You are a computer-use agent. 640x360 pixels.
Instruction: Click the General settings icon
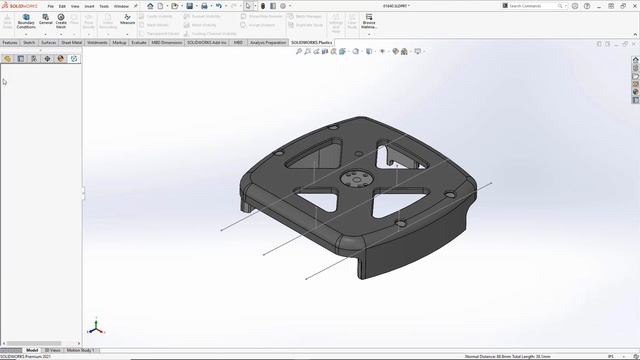(x=45, y=20)
